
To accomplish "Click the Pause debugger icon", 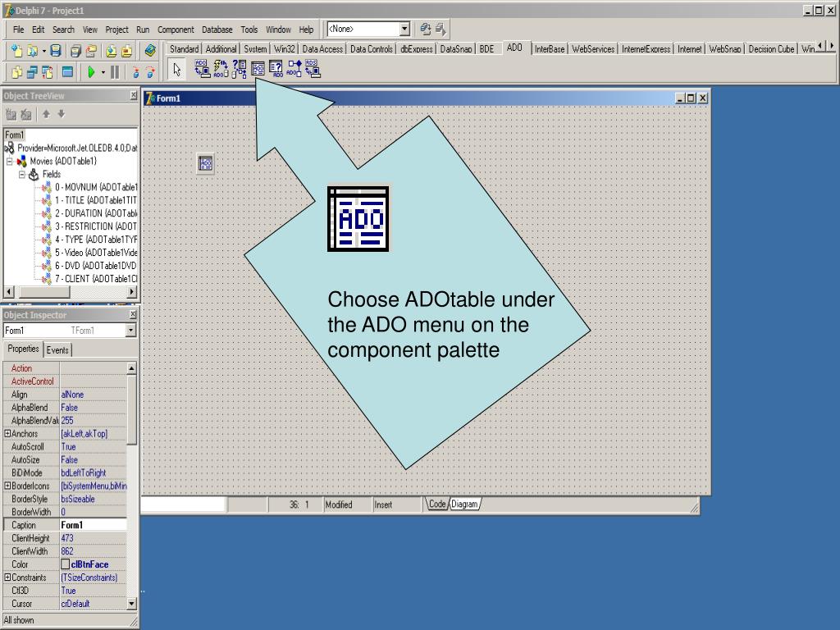I will (x=115, y=72).
